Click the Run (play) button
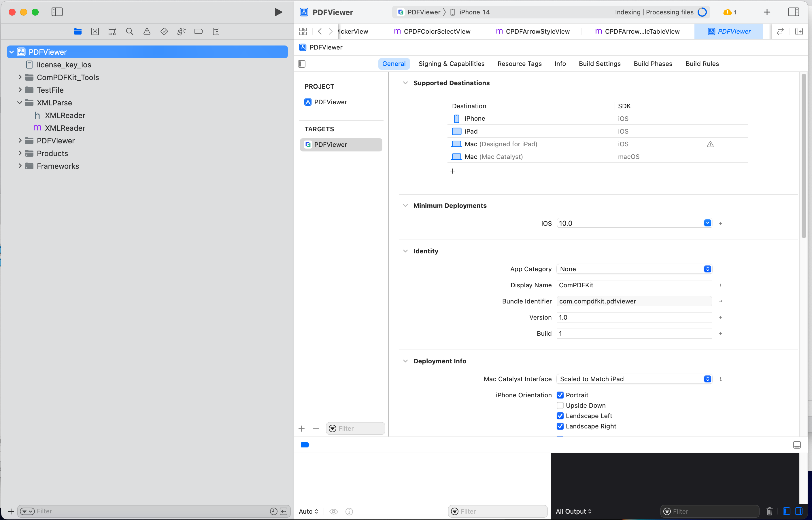 tap(278, 12)
